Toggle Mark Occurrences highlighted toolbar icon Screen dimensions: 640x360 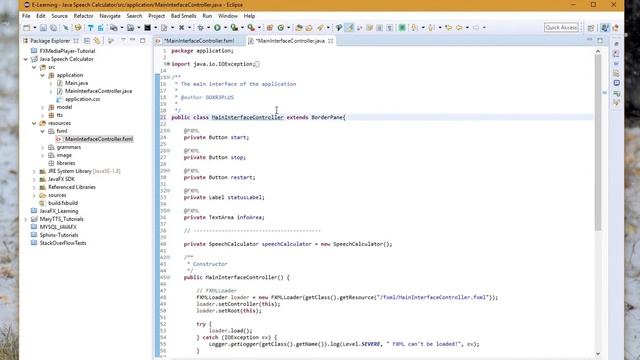tap(349, 28)
